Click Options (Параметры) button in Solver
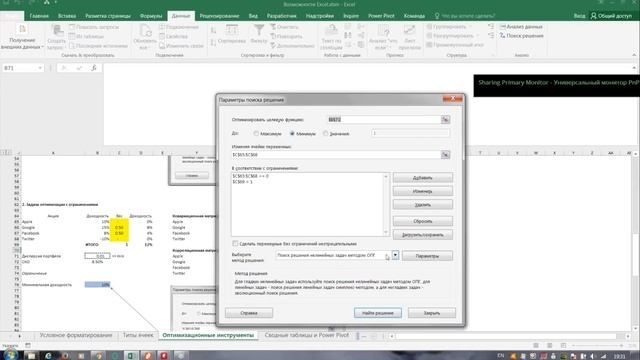 click(x=427, y=256)
